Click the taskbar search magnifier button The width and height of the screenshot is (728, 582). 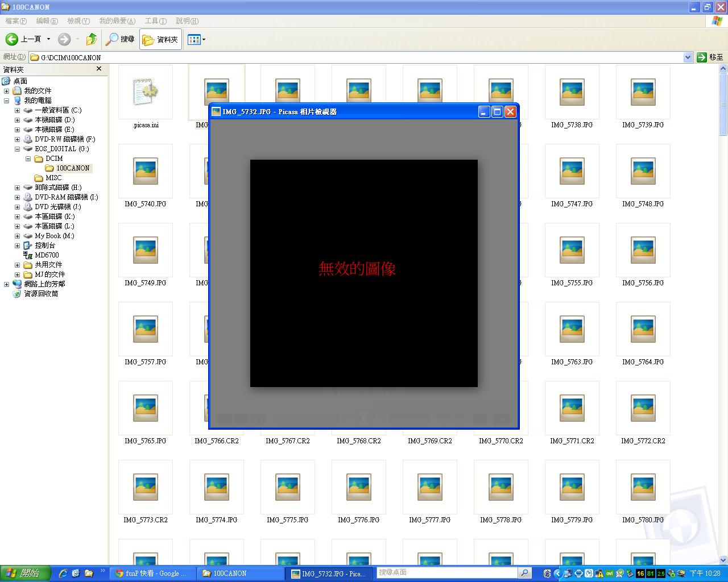pyautogui.click(x=525, y=573)
